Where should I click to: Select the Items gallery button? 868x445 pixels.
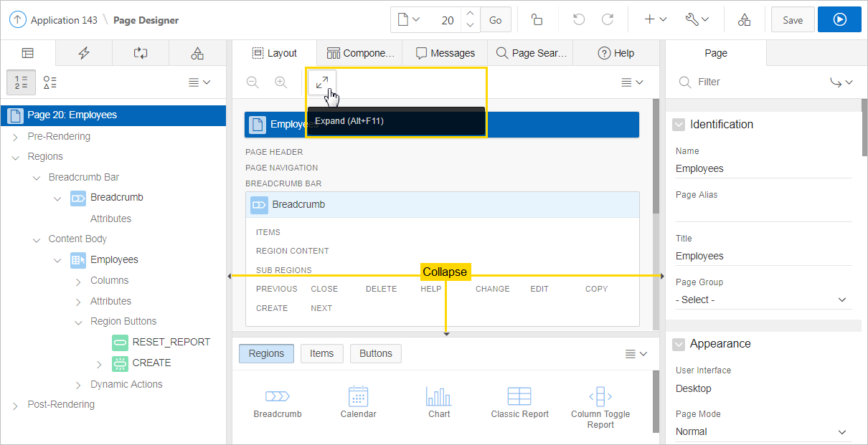tap(321, 353)
